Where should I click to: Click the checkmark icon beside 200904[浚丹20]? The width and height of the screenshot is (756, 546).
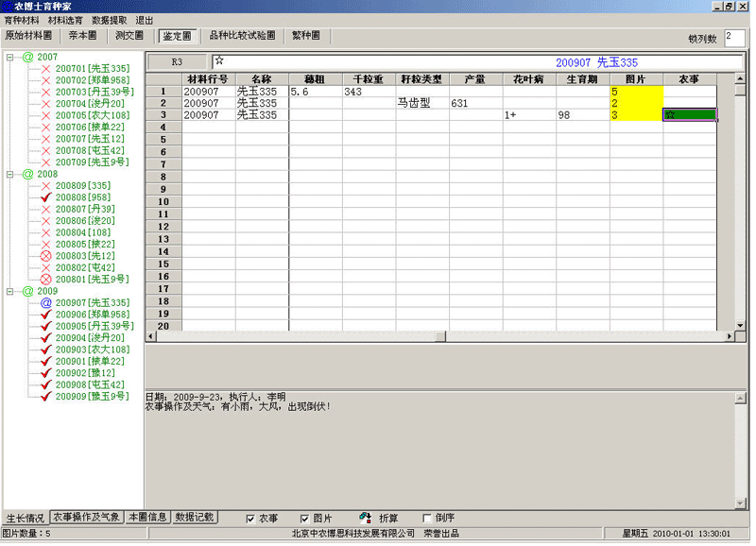[45, 338]
